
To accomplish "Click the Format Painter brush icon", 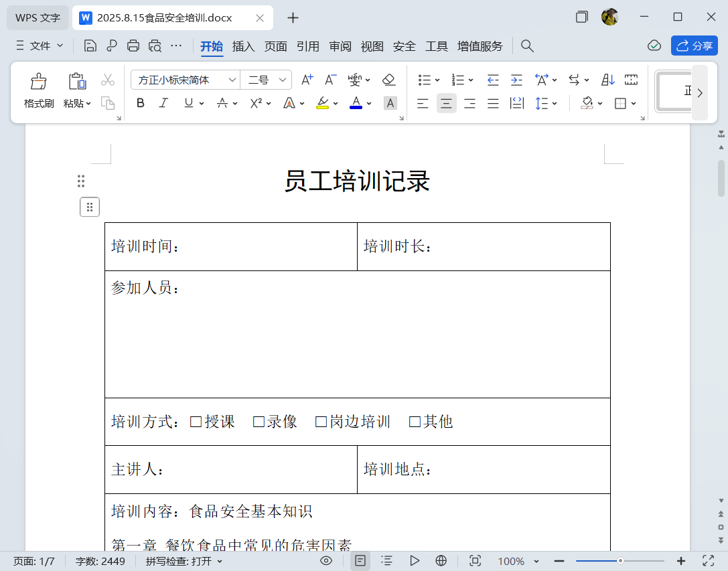I will [x=39, y=82].
